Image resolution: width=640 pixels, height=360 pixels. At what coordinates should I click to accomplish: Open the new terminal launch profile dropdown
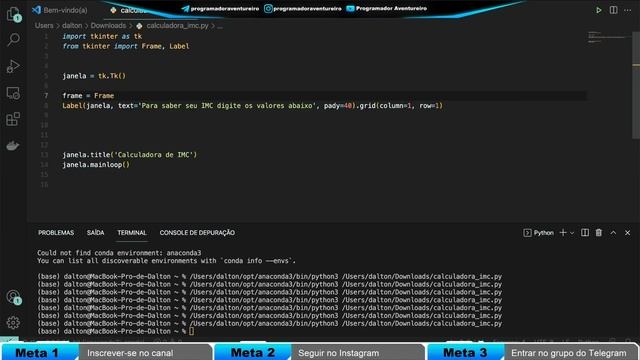tap(572, 233)
